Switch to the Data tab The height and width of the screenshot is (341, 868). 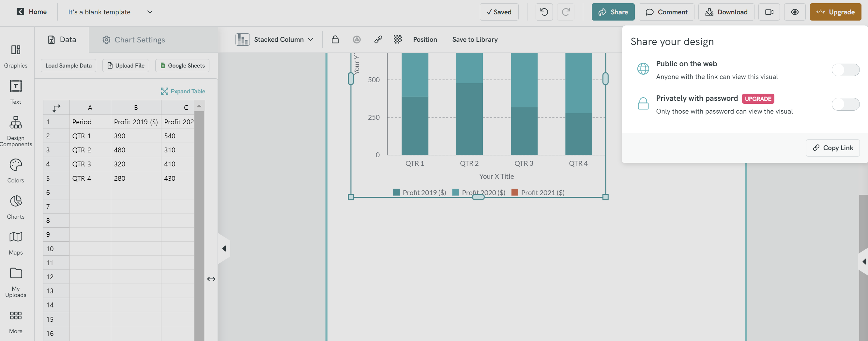[62, 39]
